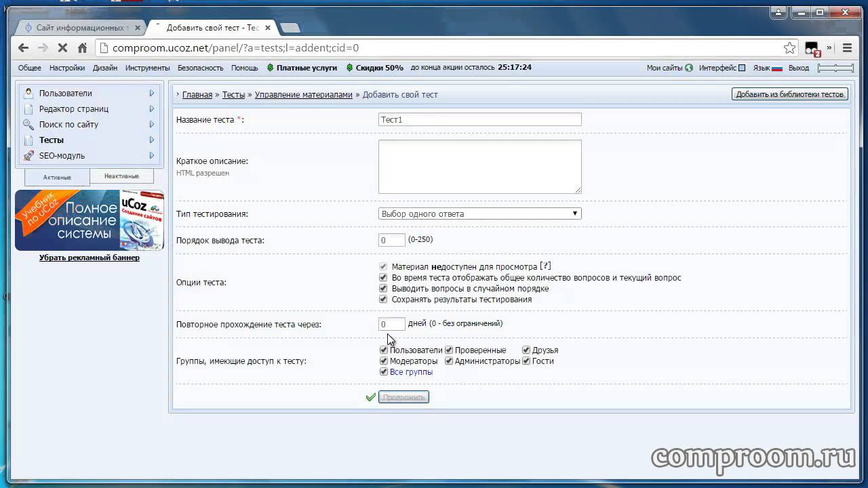868x488 pixels.
Task: Open the browser home page icon
Action: (x=82, y=48)
